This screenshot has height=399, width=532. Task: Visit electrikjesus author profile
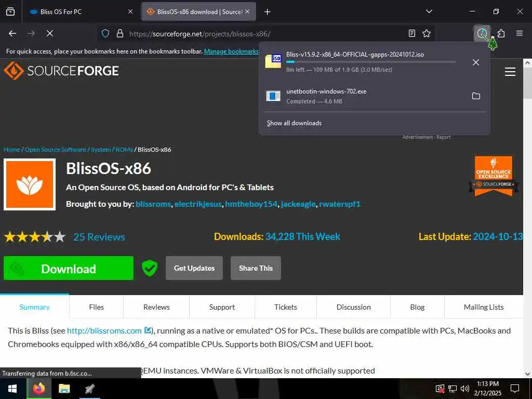(x=198, y=204)
